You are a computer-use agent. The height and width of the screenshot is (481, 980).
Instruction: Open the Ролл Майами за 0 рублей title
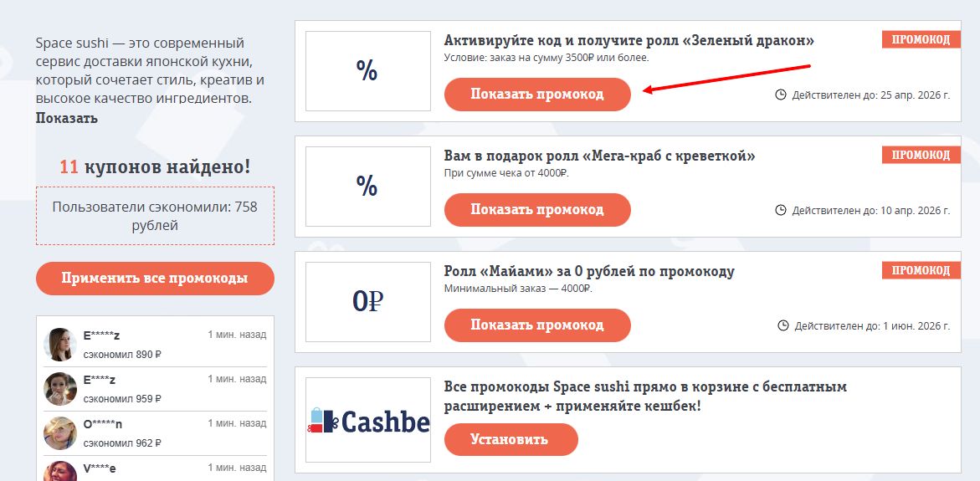(589, 271)
